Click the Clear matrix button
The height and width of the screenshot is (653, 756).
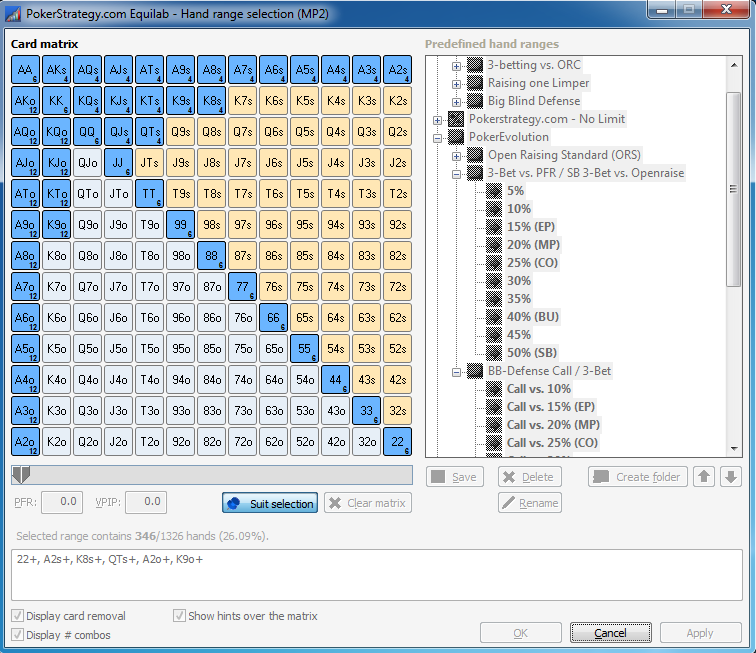pyautogui.click(x=368, y=503)
